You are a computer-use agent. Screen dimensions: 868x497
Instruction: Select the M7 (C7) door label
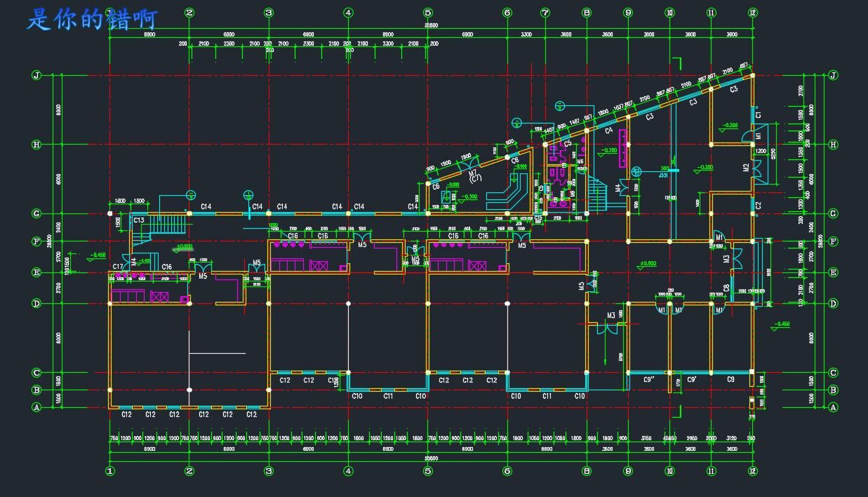click(474, 175)
